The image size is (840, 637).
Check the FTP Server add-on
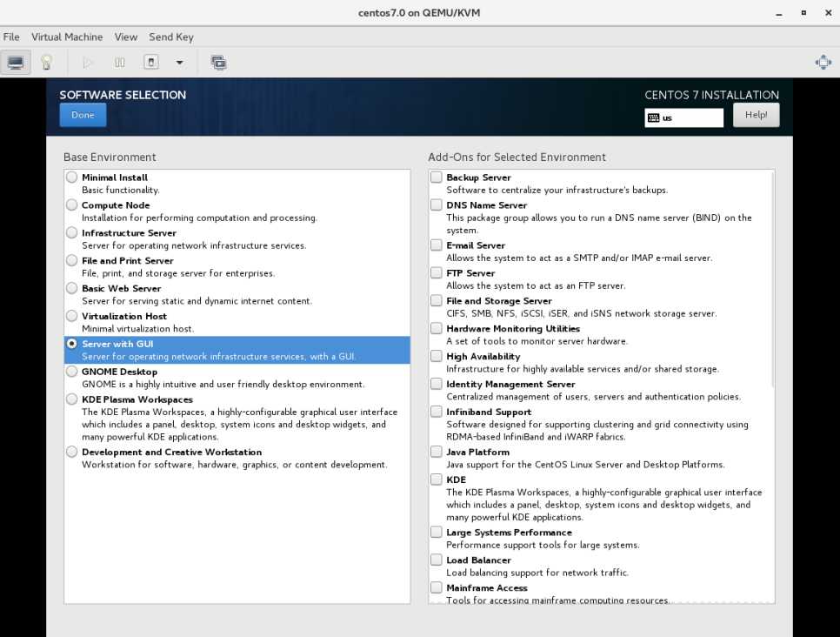click(x=437, y=273)
